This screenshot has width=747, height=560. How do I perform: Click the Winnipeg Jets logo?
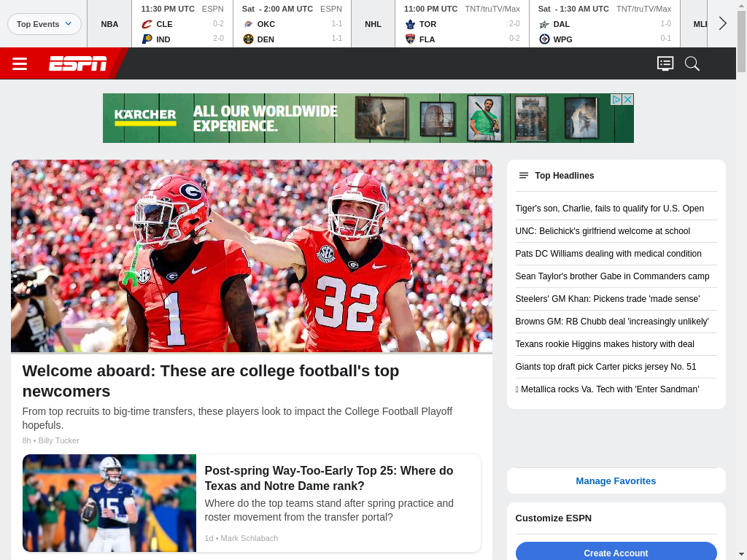click(x=544, y=39)
